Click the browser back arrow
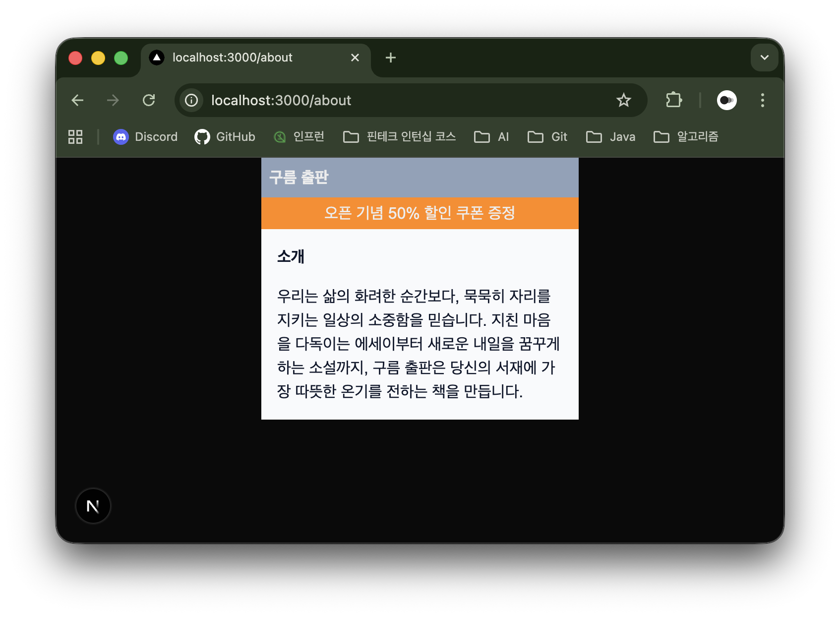 tap(77, 100)
